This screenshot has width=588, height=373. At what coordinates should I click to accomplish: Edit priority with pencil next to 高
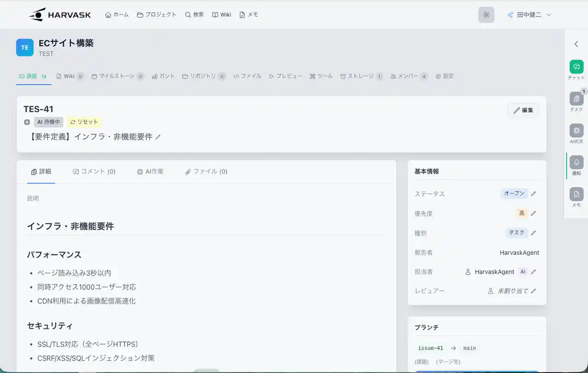pos(533,213)
